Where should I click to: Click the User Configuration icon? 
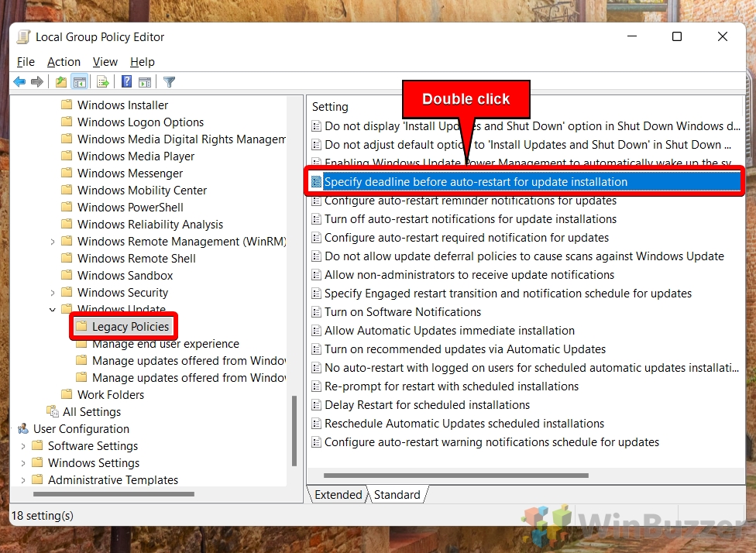(22, 428)
